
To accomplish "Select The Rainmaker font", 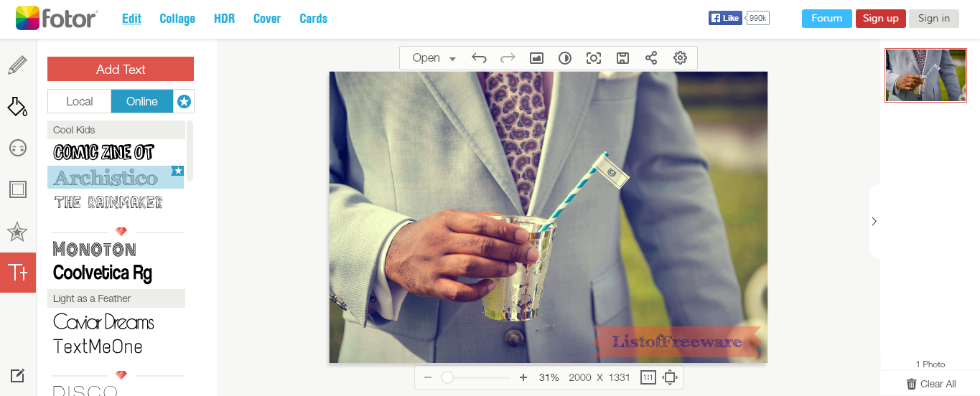I will coord(108,202).
